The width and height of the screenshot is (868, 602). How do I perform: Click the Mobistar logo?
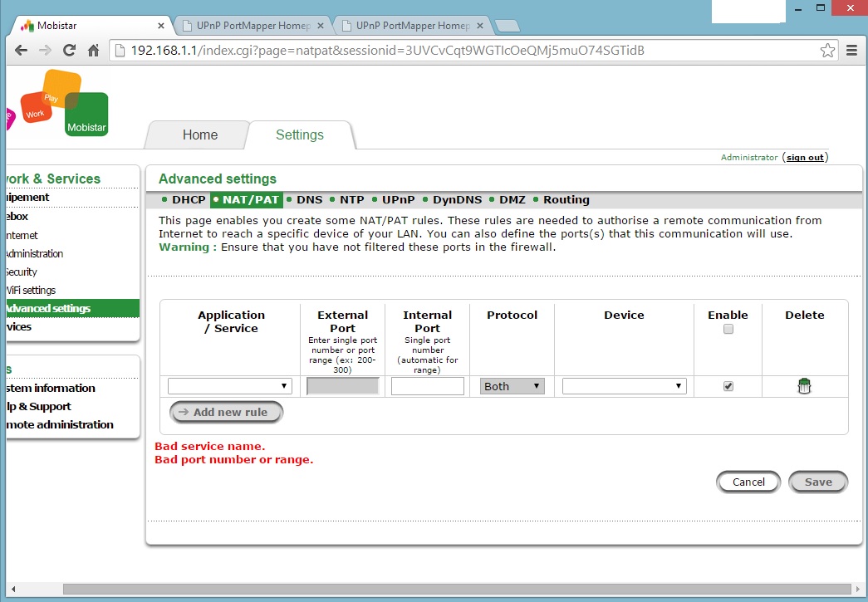(x=86, y=115)
